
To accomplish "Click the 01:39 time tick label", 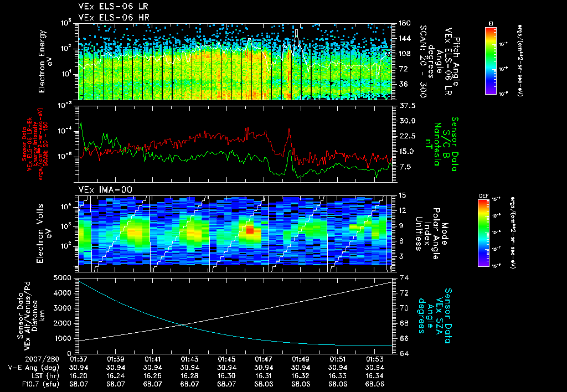I will pyautogui.click(x=115, y=359).
